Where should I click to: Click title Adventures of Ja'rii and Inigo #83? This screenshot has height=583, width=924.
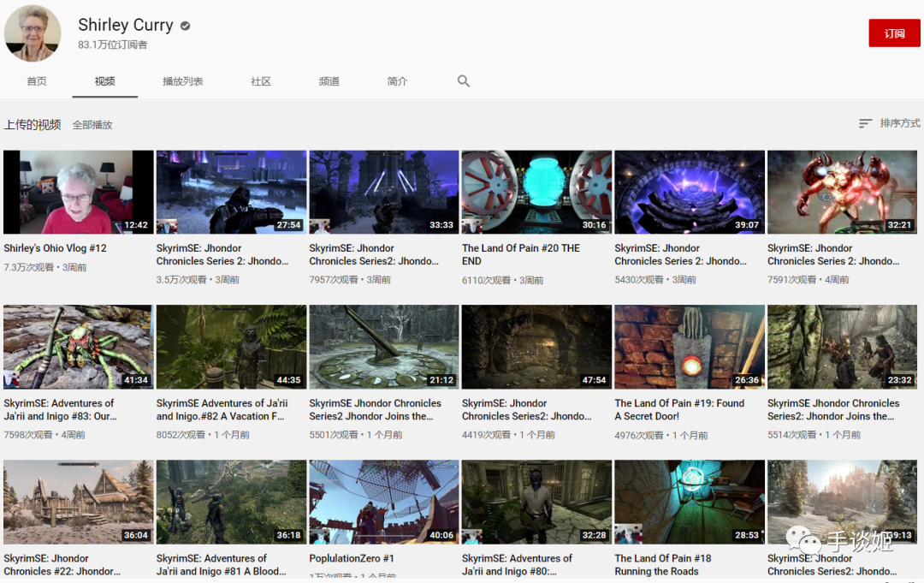pos(60,410)
